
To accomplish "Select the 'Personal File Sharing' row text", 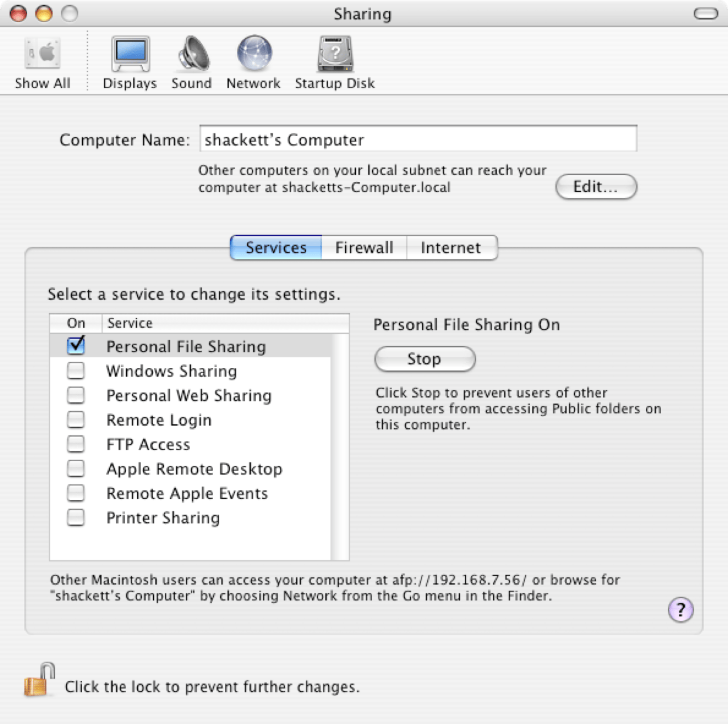I will point(186,347).
